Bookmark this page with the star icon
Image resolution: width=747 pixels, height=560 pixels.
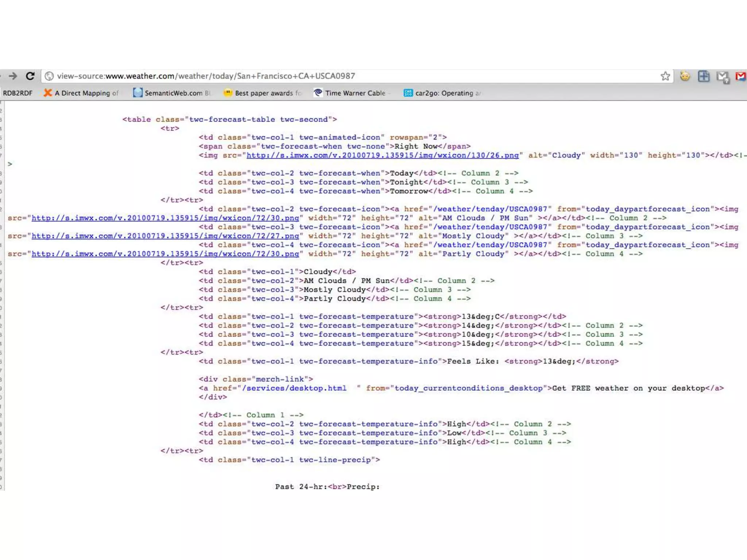665,76
